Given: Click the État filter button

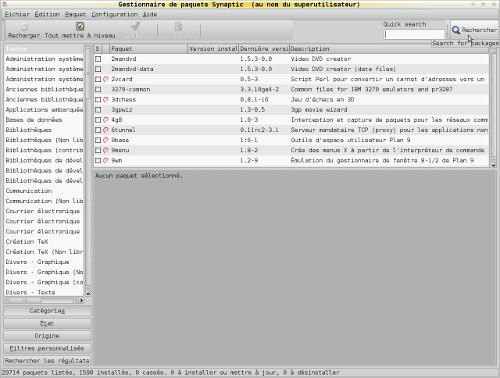Looking at the screenshot, I should 47,323.
